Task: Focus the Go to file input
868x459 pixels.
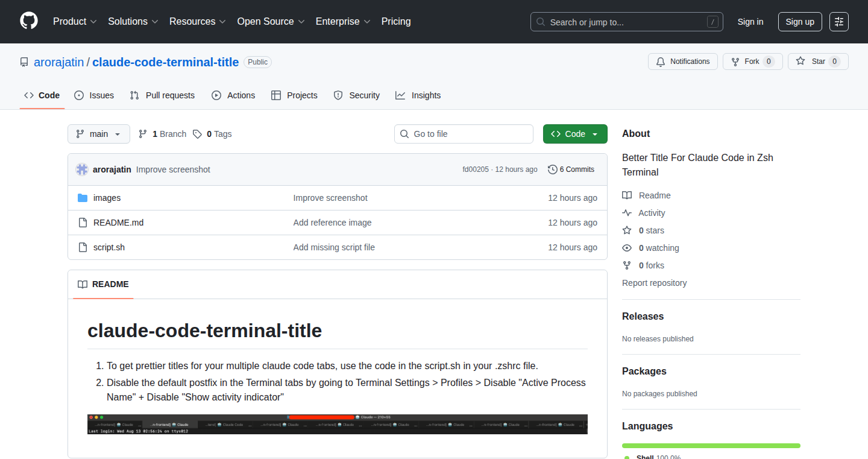Action: pos(464,134)
